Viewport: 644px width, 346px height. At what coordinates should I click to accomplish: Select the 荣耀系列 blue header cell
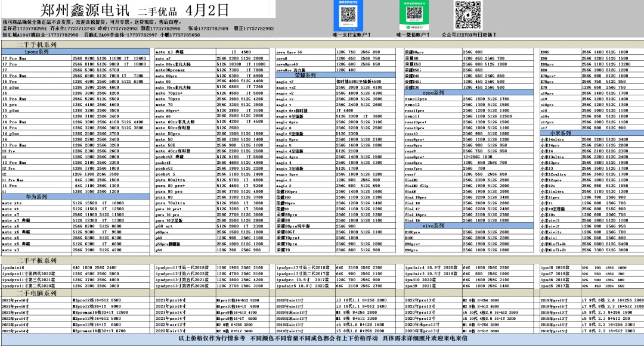(335, 75)
